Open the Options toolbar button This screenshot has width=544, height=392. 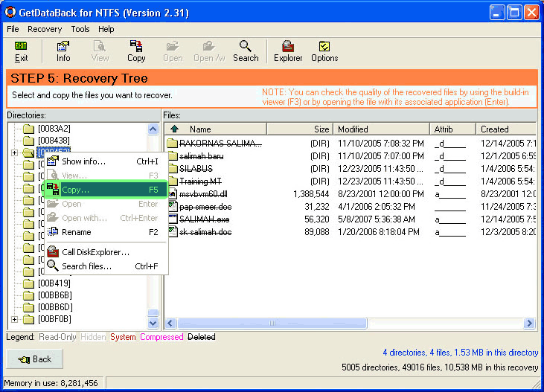[x=324, y=51]
